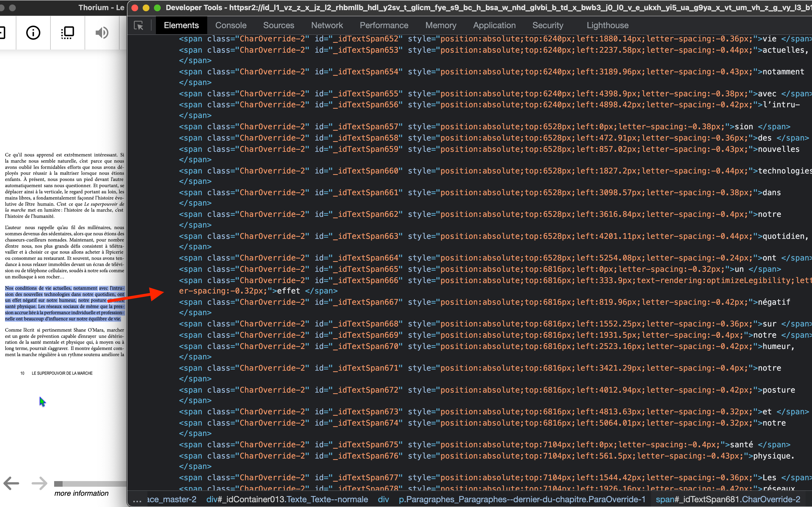
Task: Open the Sources tab
Action: pos(279,25)
